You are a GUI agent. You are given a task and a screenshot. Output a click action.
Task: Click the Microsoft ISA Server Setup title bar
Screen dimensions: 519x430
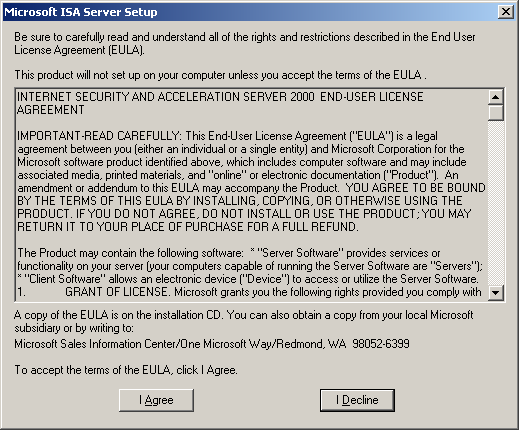[x=250, y=12]
